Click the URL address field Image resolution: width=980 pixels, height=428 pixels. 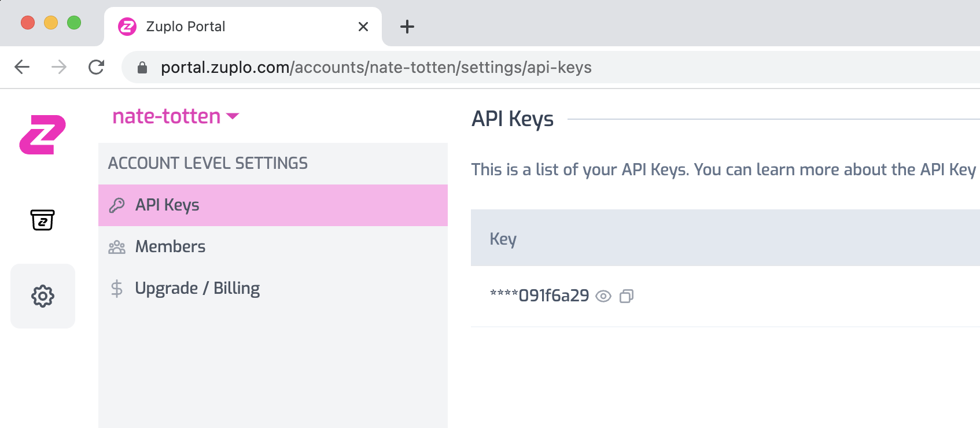(x=550, y=68)
